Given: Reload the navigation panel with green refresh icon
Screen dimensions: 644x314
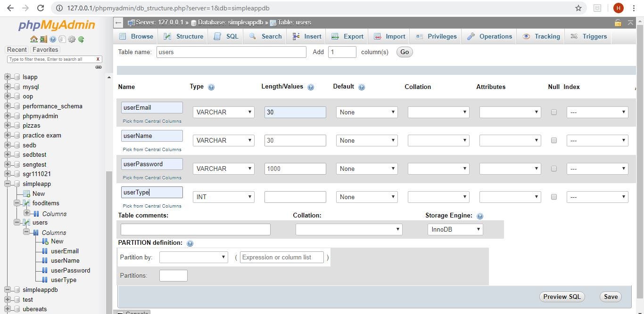Looking at the screenshot, I should point(81,39).
